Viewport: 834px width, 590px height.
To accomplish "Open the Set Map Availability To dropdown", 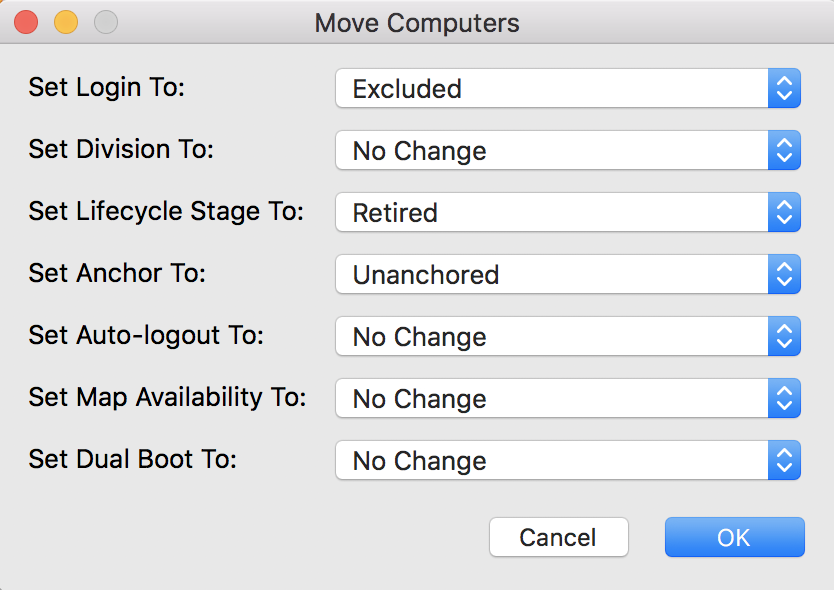I will 567,399.
